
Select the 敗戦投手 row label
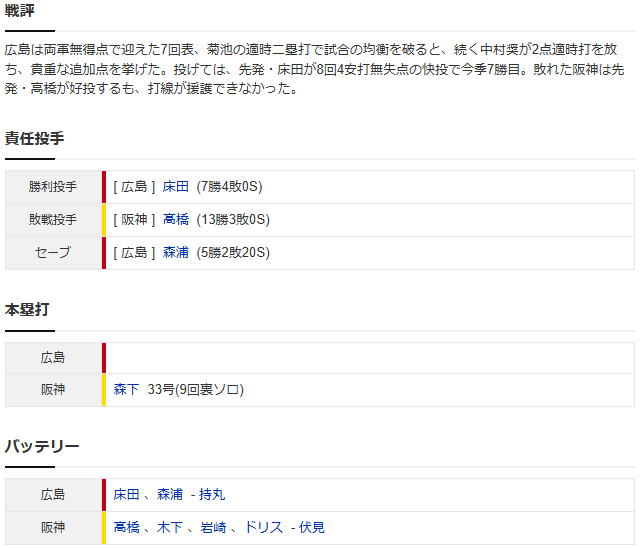(53, 220)
